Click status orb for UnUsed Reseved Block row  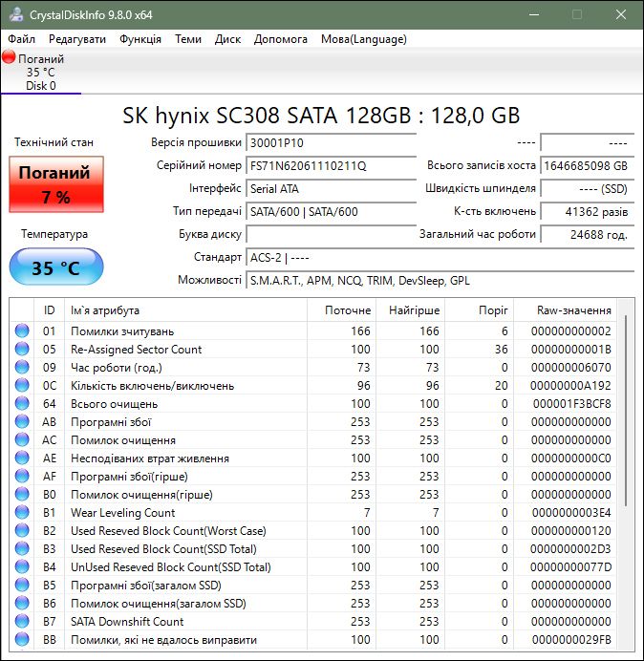[22, 566]
